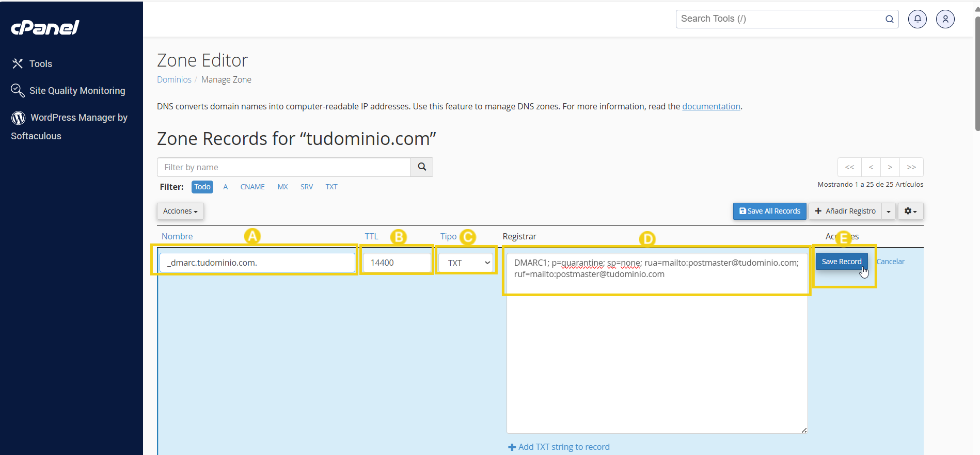Filter records by MX
The width and height of the screenshot is (980, 455).
[x=282, y=187]
